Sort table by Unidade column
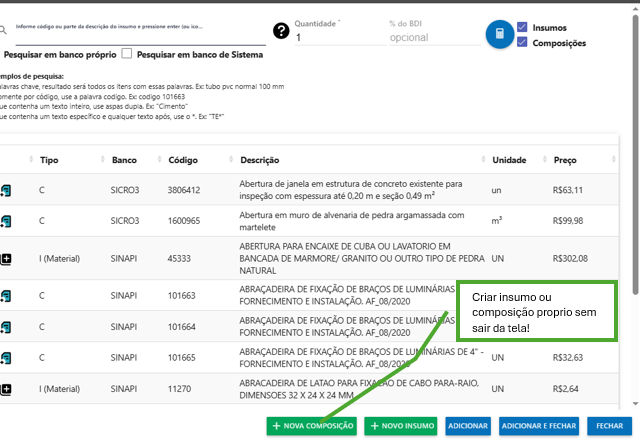Image resolution: width=640 pixels, height=441 pixels. (509, 160)
